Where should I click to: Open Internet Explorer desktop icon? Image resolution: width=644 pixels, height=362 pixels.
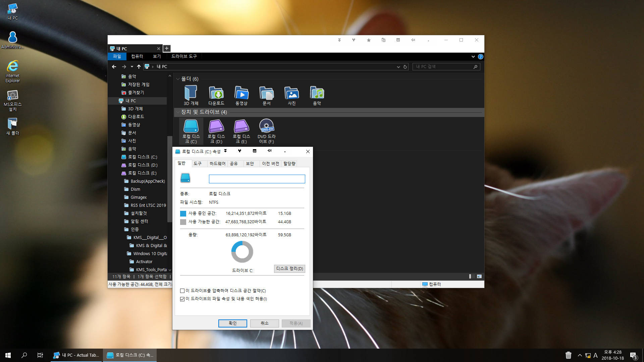pos(13,71)
